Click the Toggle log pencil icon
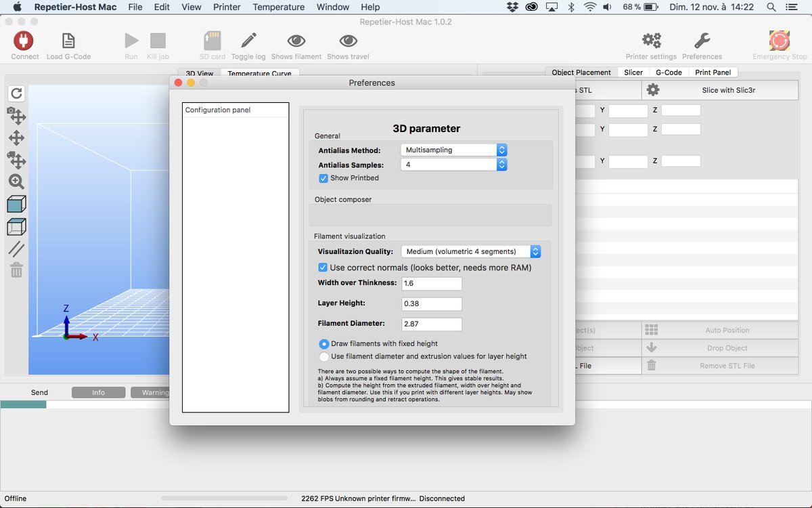This screenshot has height=508, width=812. point(248,41)
